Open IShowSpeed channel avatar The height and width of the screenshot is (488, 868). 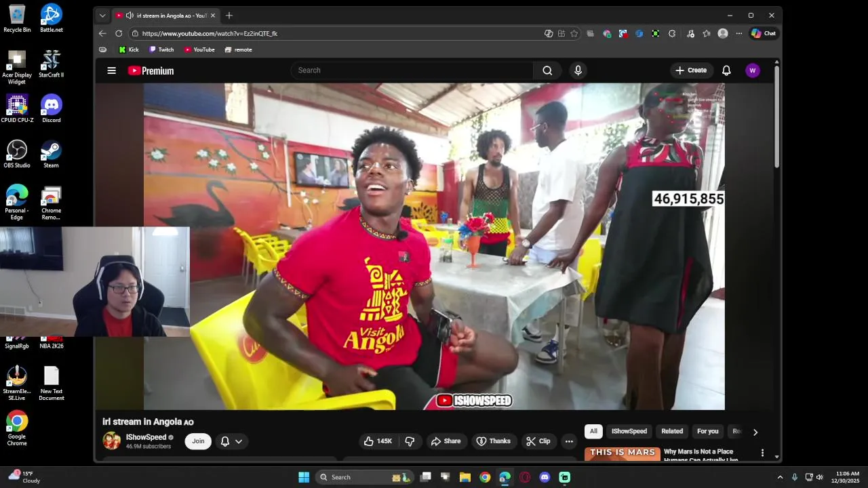(112, 441)
